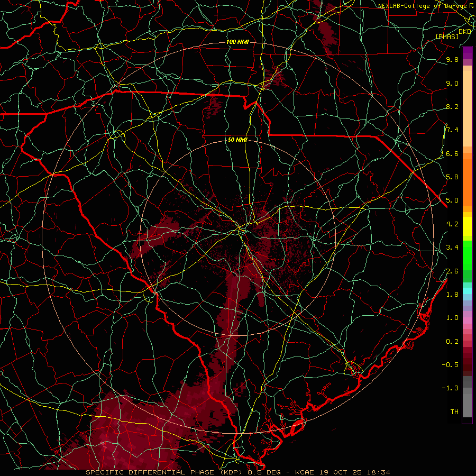Click the 100 NMI range ring label
This screenshot has height=476, width=476.
[237, 42]
